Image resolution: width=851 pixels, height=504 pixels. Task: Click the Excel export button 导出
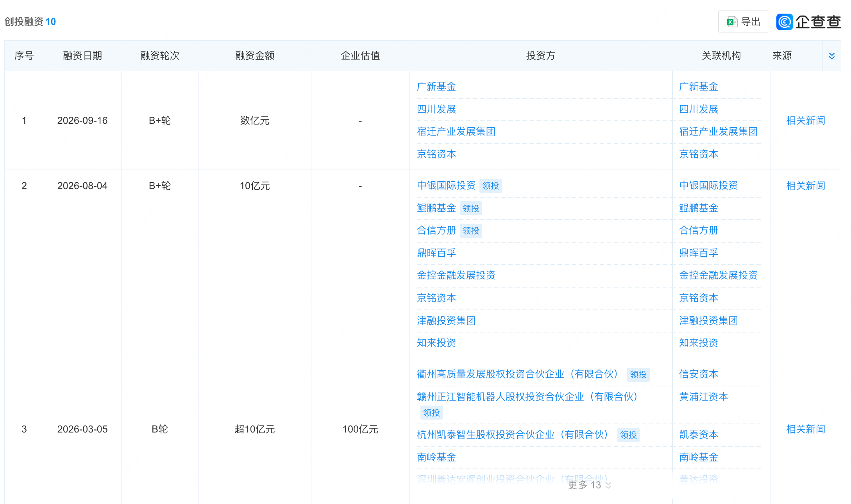pos(743,21)
